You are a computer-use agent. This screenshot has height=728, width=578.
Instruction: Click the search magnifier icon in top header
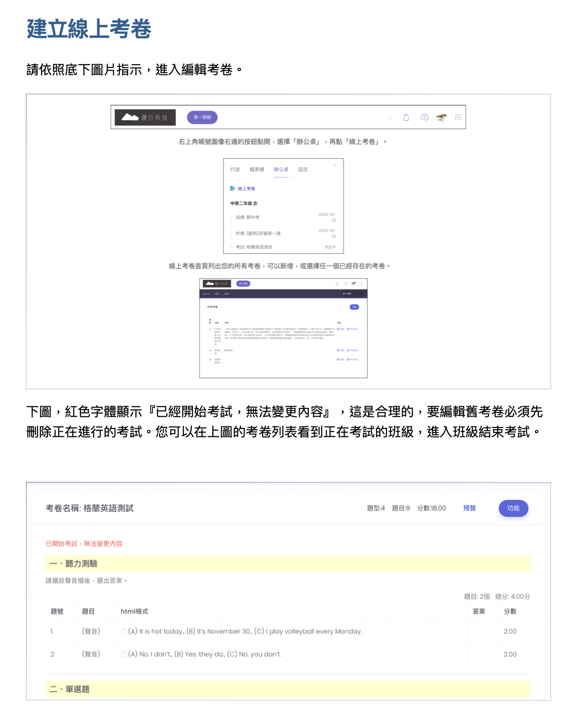click(390, 117)
